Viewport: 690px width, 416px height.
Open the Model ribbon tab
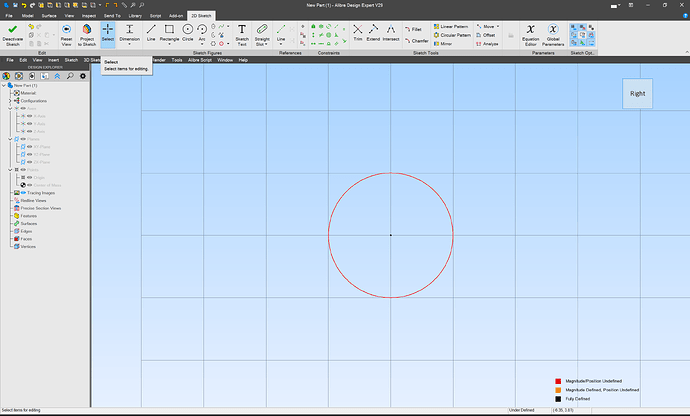[x=27, y=16]
